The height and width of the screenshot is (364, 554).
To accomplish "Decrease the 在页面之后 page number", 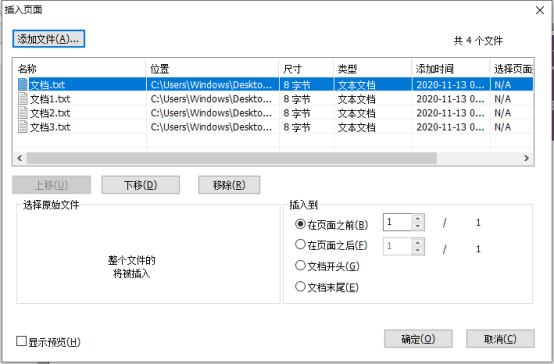I will click(x=418, y=250).
